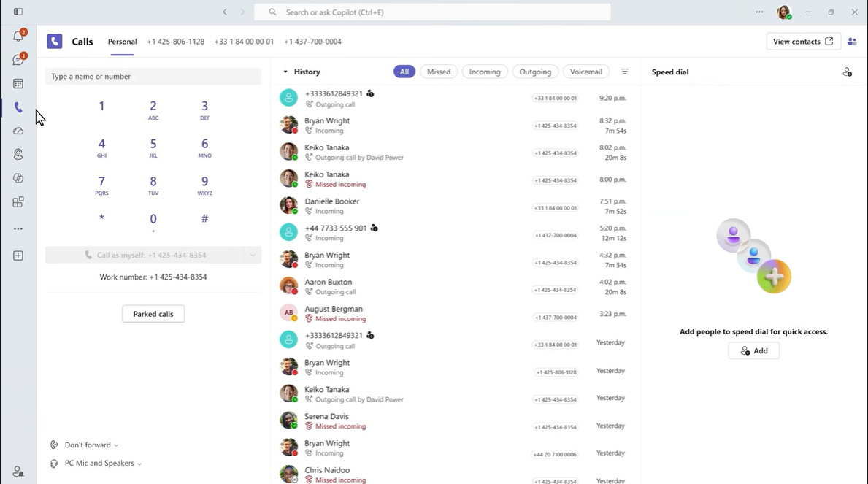868x484 pixels.
Task: Click the add speed dial contact icon
Action: point(847,72)
